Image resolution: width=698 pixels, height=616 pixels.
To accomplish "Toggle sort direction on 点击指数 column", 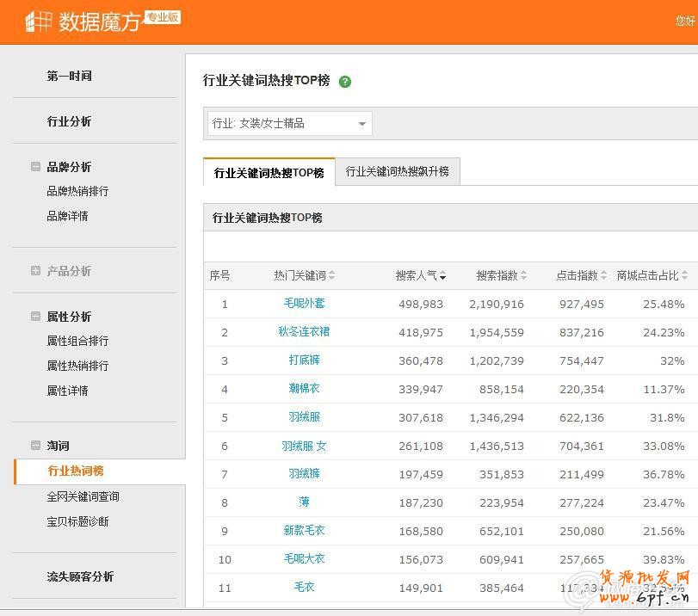I will [x=602, y=275].
